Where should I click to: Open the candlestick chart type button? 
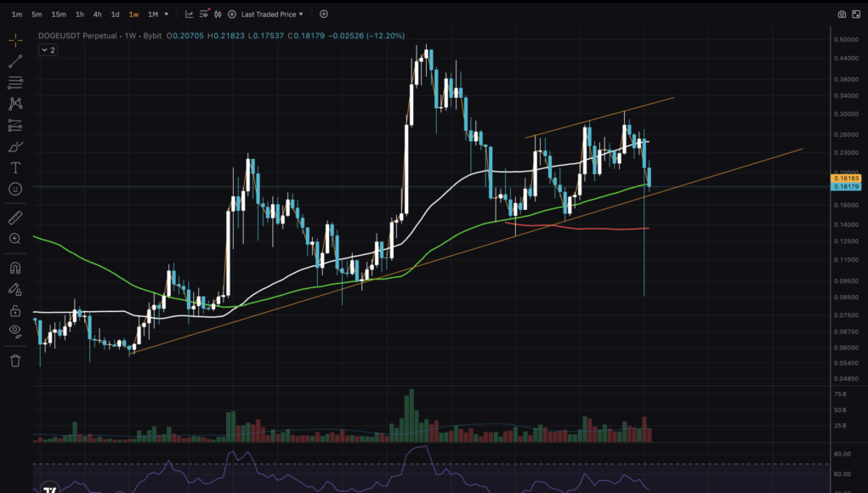(204, 14)
